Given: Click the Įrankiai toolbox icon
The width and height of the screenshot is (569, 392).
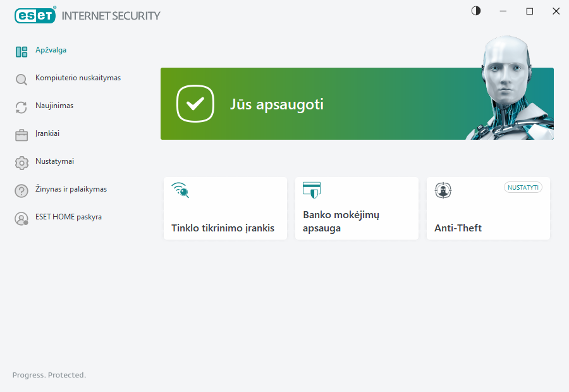Looking at the screenshot, I should click(x=21, y=134).
